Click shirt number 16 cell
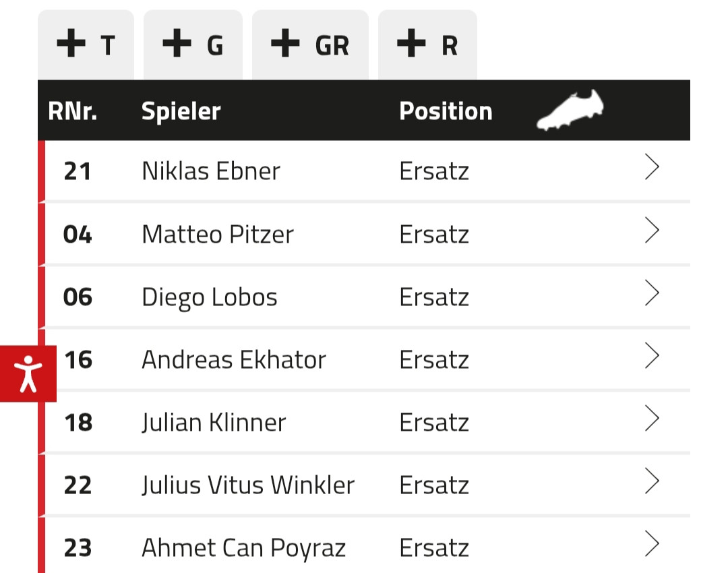The height and width of the screenshot is (573, 728). [78, 360]
